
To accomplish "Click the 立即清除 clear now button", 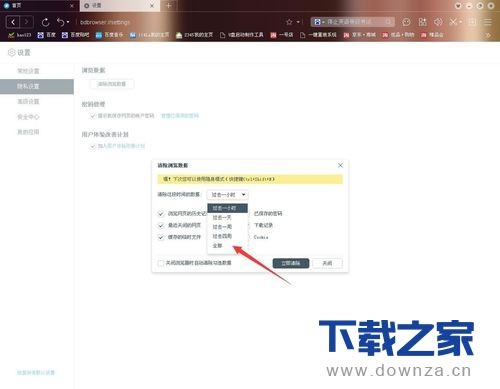I will (x=291, y=263).
